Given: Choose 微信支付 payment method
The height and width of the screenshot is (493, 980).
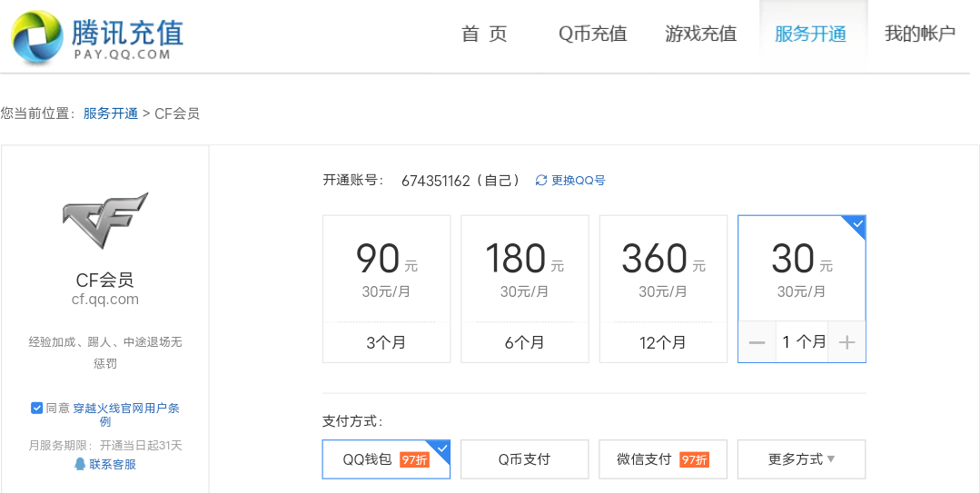Looking at the screenshot, I should pos(663,459).
